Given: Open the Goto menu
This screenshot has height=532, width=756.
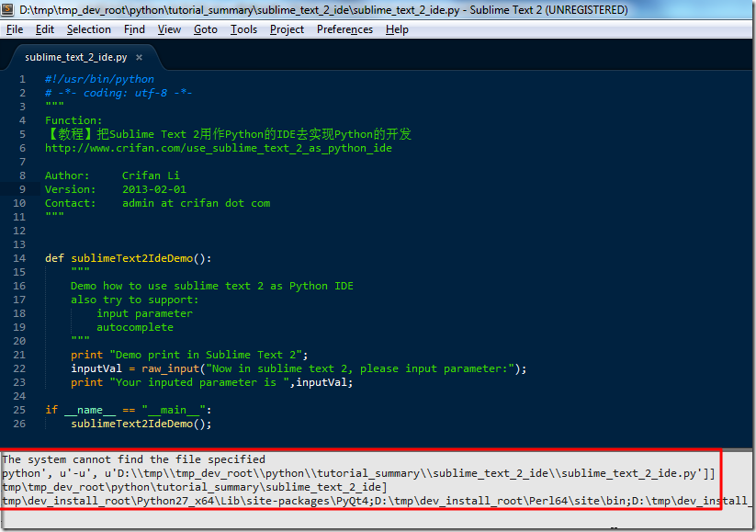Looking at the screenshot, I should (206, 29).
